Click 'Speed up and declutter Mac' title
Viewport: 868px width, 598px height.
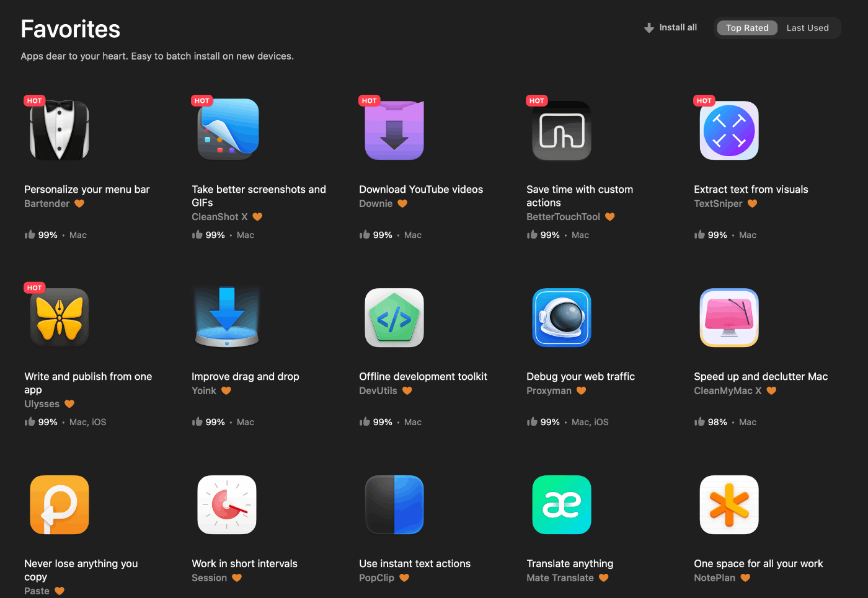pyautogui.click(x=761, y=377)
